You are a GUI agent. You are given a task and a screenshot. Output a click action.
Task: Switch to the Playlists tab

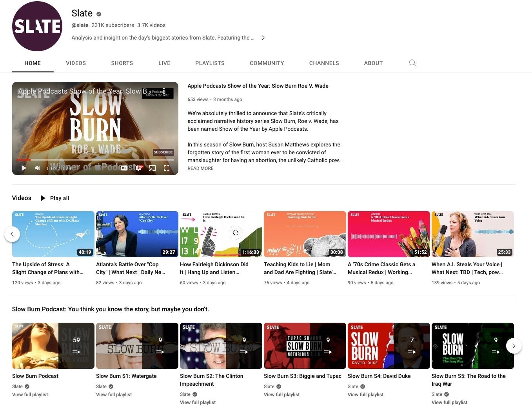point(210,63)
